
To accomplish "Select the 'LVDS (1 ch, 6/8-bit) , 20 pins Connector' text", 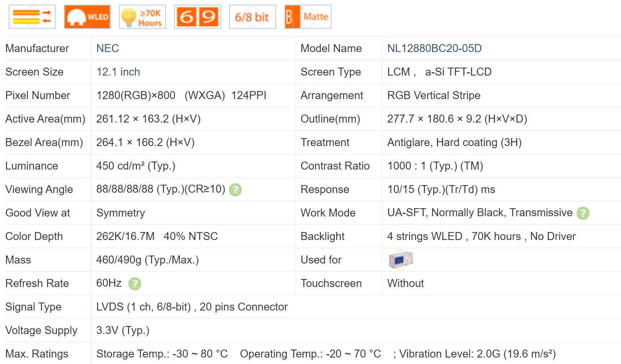I will pos(192,307).
